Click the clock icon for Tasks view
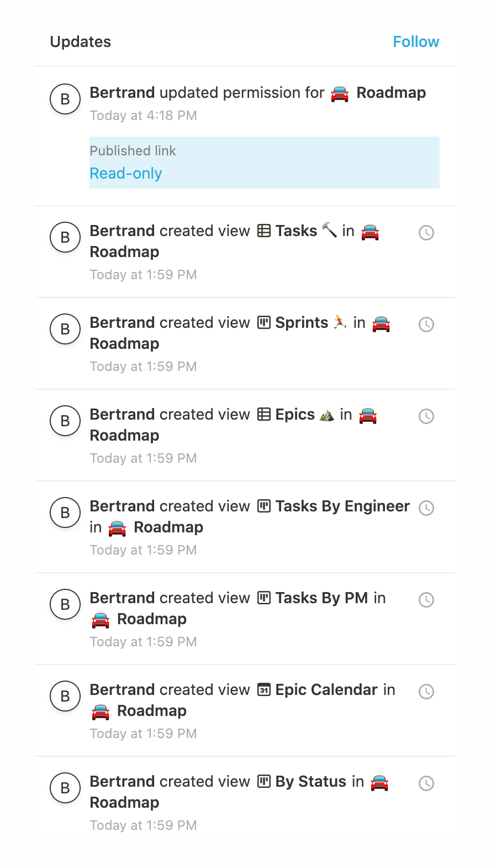The image size is (491, 868). 426,233
